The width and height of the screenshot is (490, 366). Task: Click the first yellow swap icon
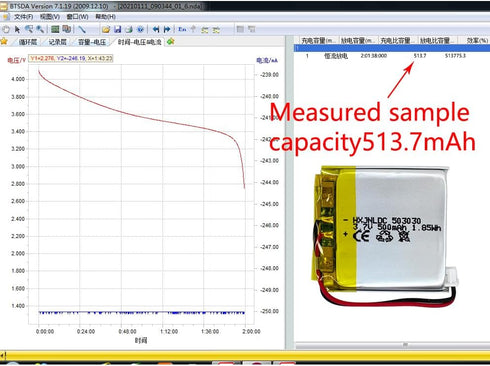coord(205,30)
